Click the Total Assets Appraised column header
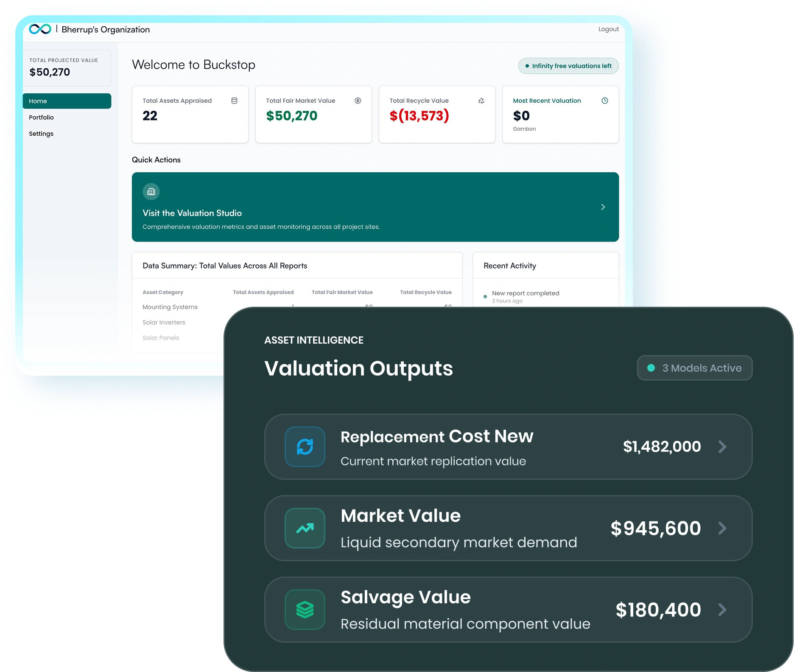The image size is (794, 672). point(263,292)
